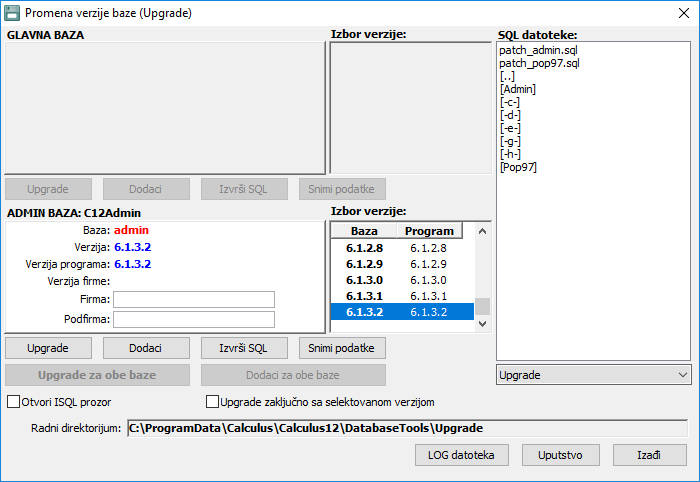
Task: Choose version 6.1.3.0 row
Action: (x=400, y=280)
